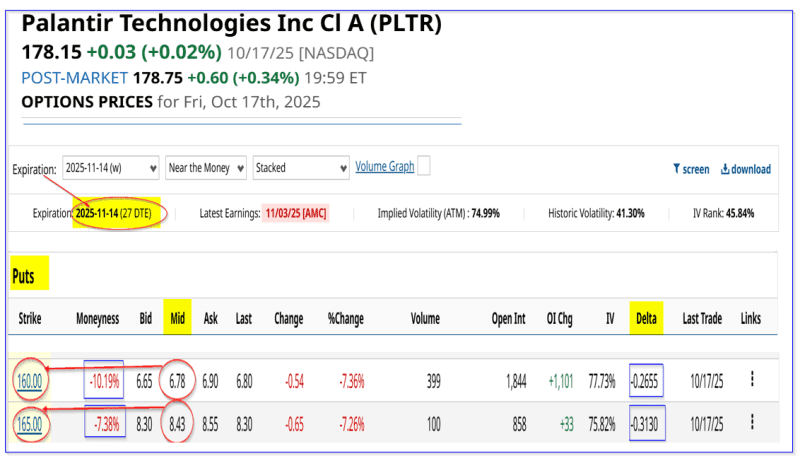The width and height of the screenshot is (800, 456).
Task: Open links menu for 160.00 strike row
Action: 751,380
